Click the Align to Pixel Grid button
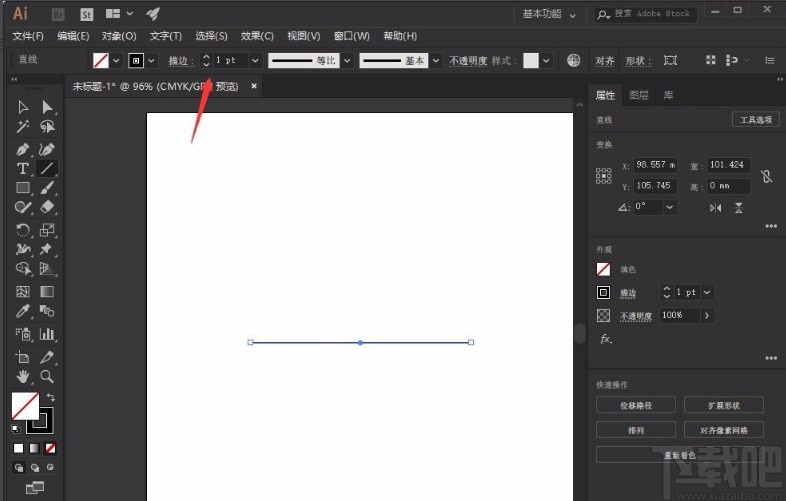 (x=724, y=430)
